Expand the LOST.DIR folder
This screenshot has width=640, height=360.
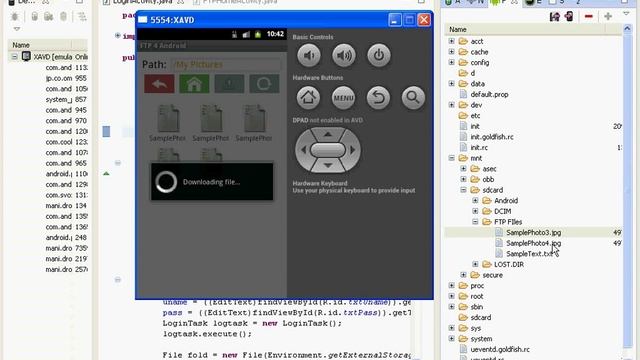coord(475,264)
